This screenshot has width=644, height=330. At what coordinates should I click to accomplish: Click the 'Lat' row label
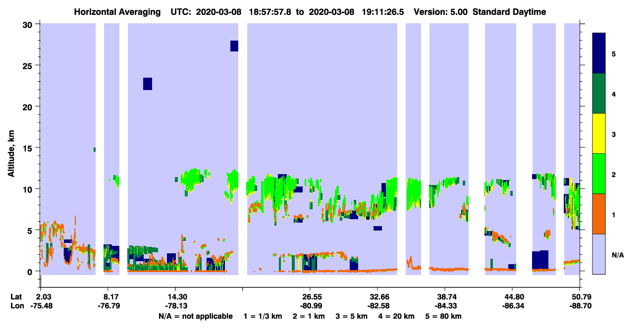(16, 297)
